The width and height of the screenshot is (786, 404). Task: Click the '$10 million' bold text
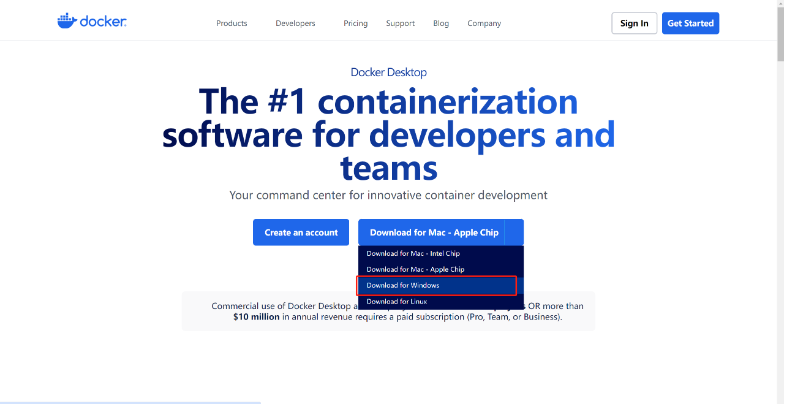256,317
